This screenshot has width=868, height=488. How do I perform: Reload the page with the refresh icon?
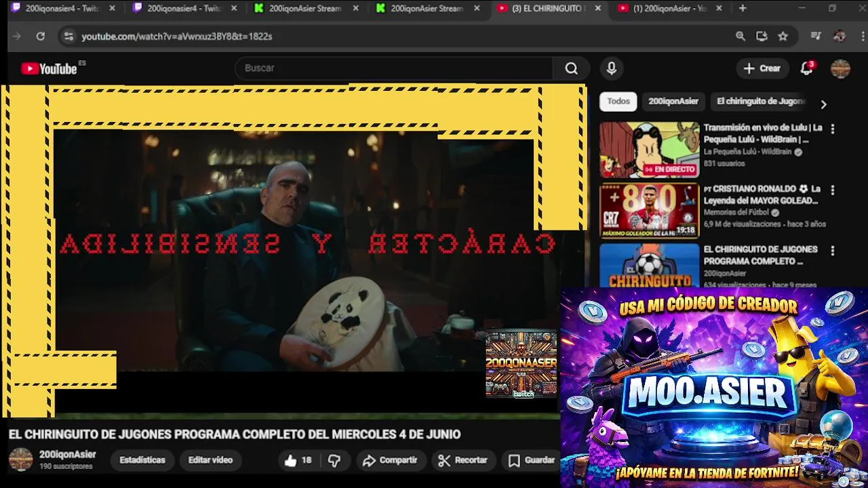pos(41,37)
